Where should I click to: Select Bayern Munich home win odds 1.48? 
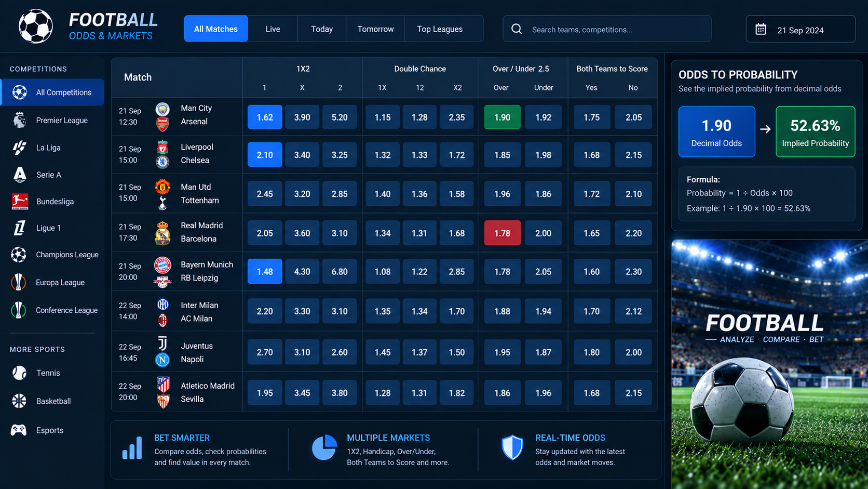pyautogui.click(x=265, y=271)
